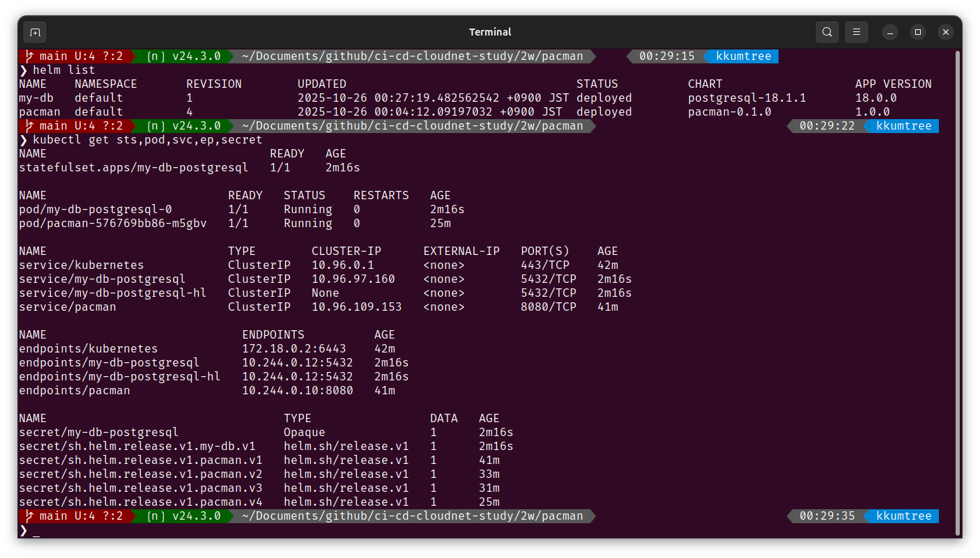This screenshot has width=980, height=558.
Task: Click the CLUSTER-IP column header
Action: click(346, 251)
